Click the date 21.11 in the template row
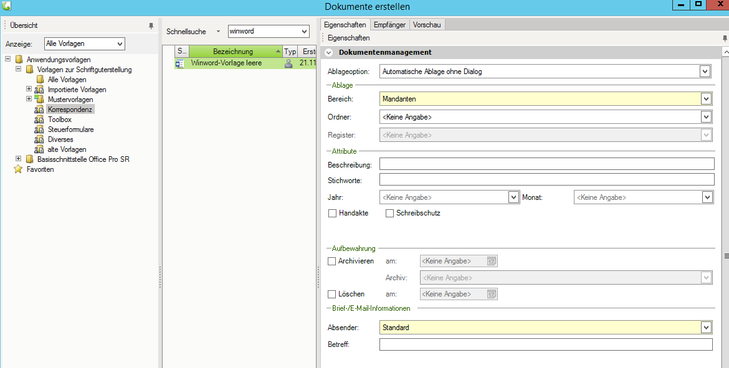Viewport: 729px width, 368px height. point(308,63)
